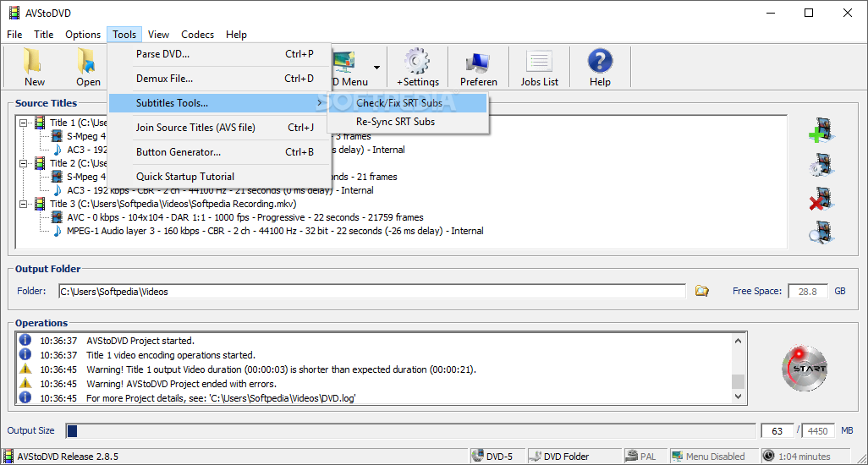Click 'Title 1 video encoding operations started' line
Screen dimensions: 868x465
[x=171, y=355]
